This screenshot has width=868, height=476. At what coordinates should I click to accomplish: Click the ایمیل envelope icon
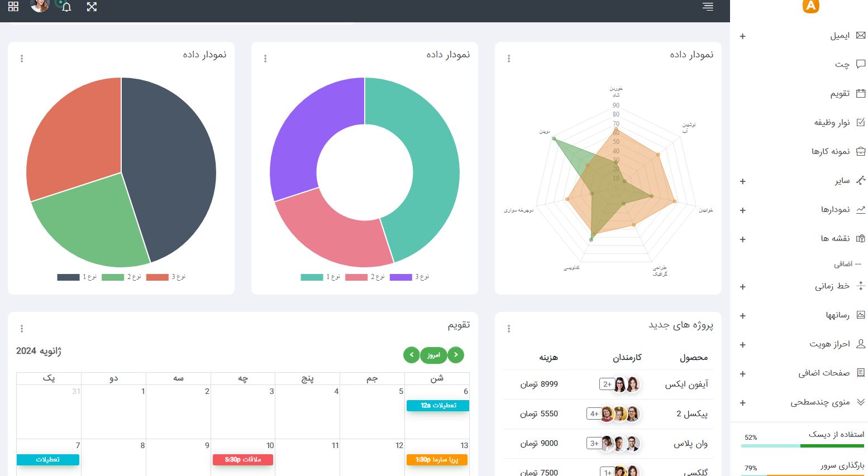click(x=861, y=35)
